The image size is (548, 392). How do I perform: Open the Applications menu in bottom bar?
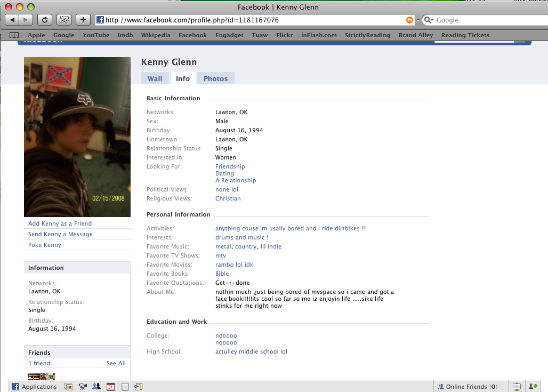pos(35,387)
